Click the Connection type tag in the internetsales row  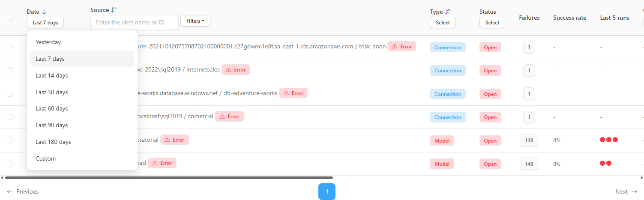tap(448, 71)
